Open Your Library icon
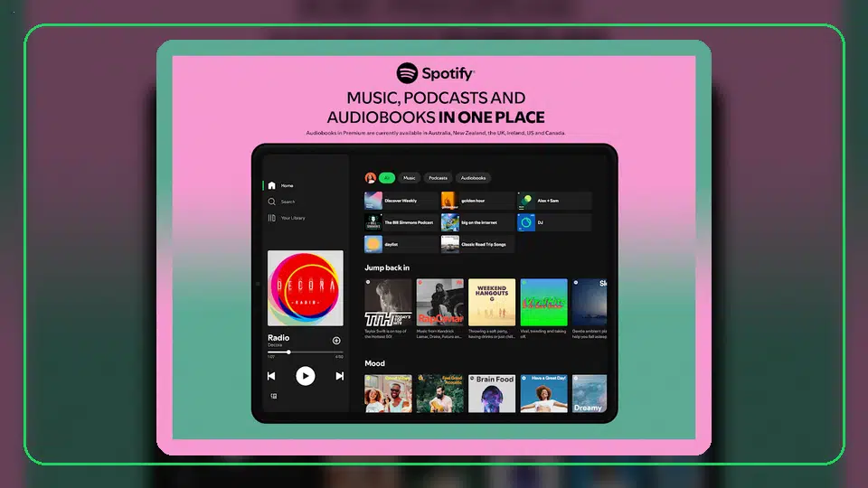The height and width of the screenshot is (488, 868). (x=272, y=218)
